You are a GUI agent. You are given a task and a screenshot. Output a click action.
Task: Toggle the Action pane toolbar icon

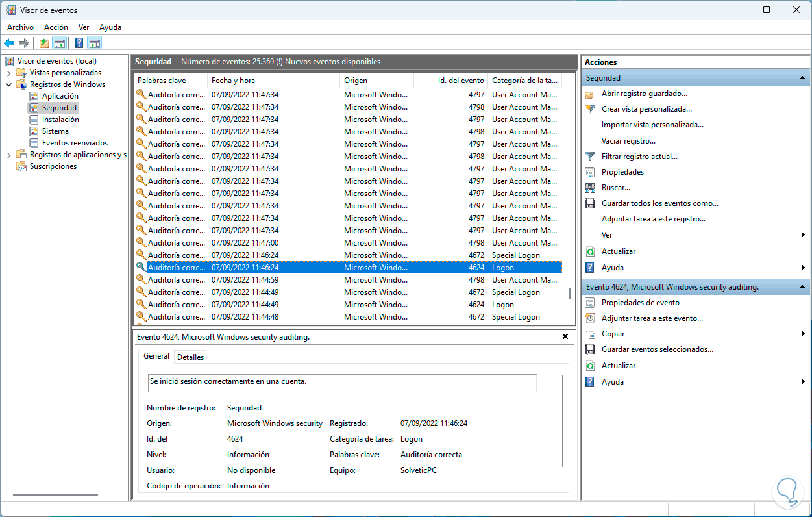[x=95, y=44]
